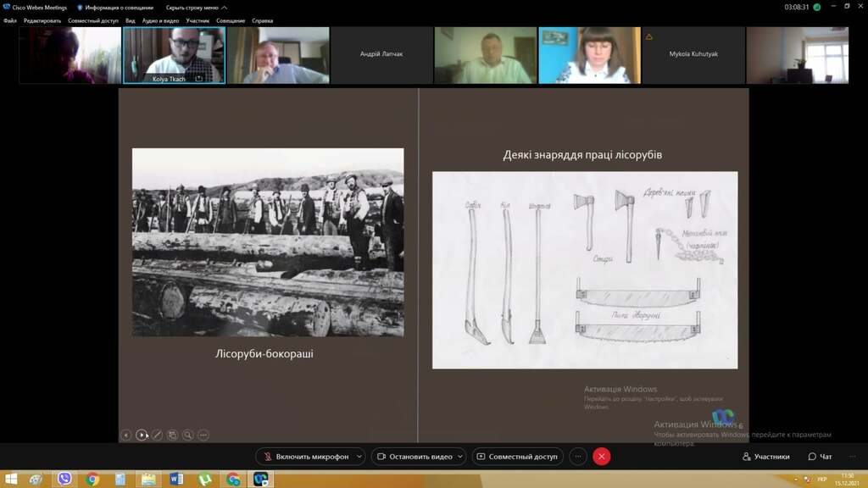Click the red end meeting button
Screen dimensions: 868x488
pyautogui.click(x=602, y=457)
